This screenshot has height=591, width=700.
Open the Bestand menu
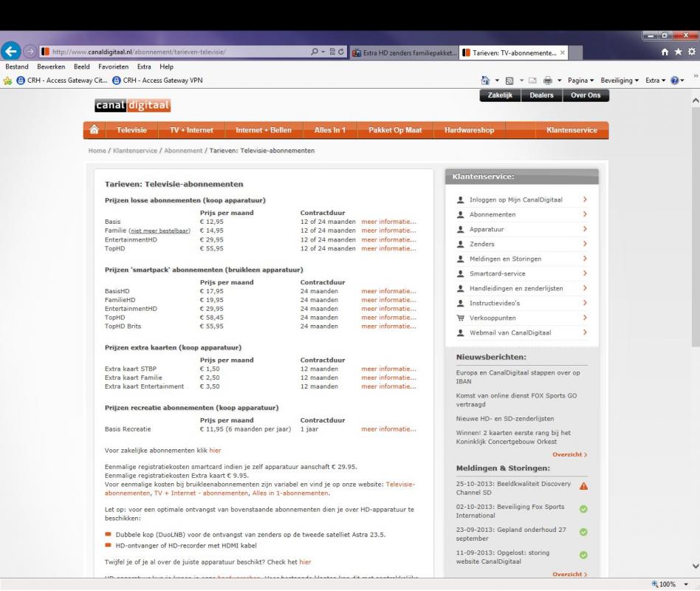coord(17,66)
